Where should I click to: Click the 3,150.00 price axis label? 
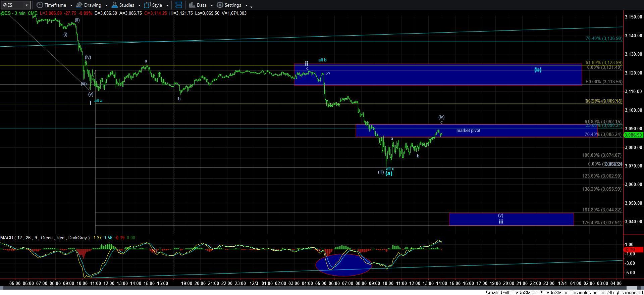pyautogui.click(x=633, y=17)
